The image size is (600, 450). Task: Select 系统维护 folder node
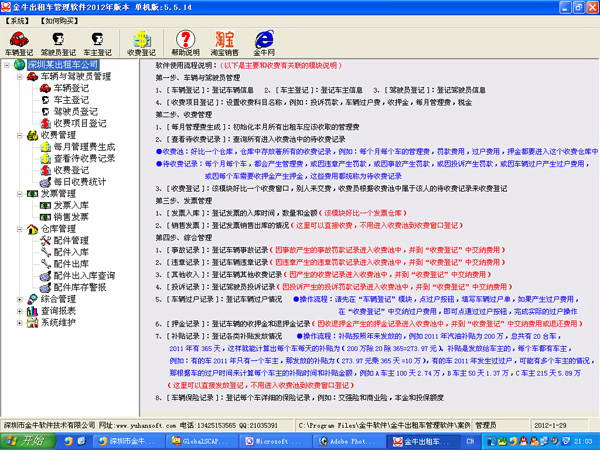click(x=58, y=323)
